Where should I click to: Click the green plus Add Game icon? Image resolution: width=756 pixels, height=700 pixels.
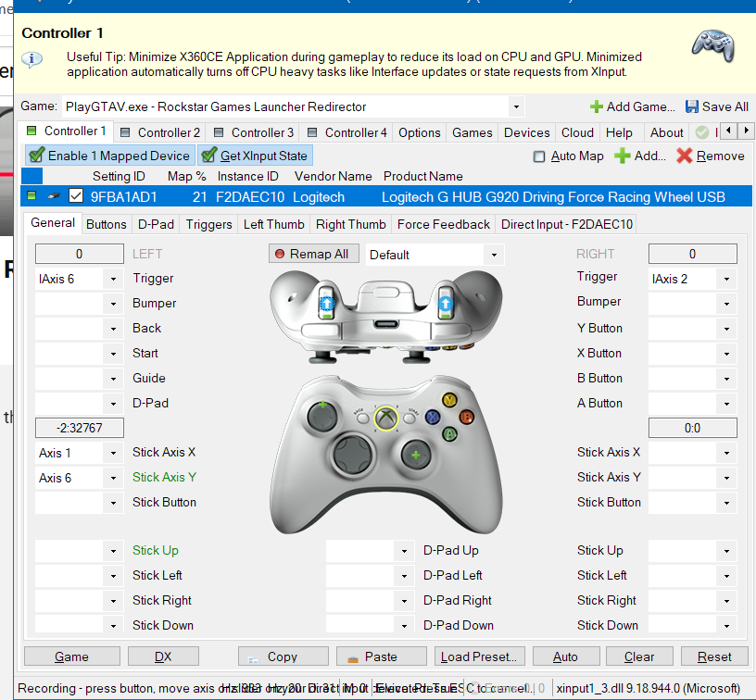point(597,106)
